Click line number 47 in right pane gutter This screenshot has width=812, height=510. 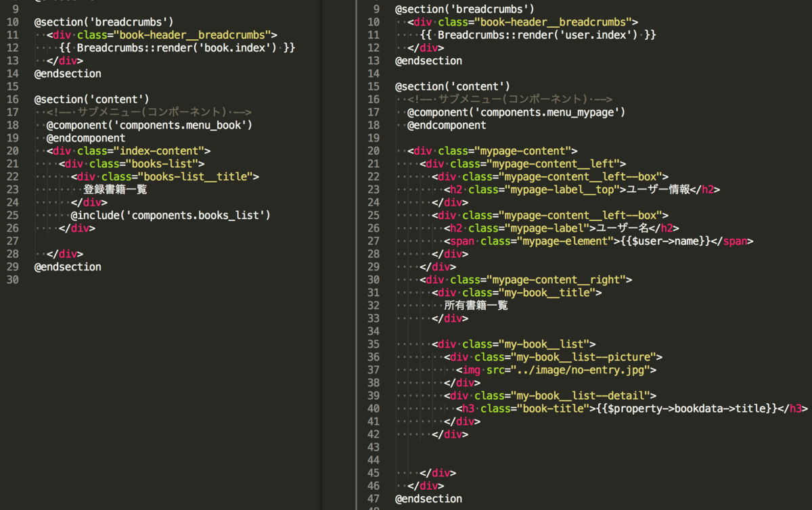tap(373, 498)
